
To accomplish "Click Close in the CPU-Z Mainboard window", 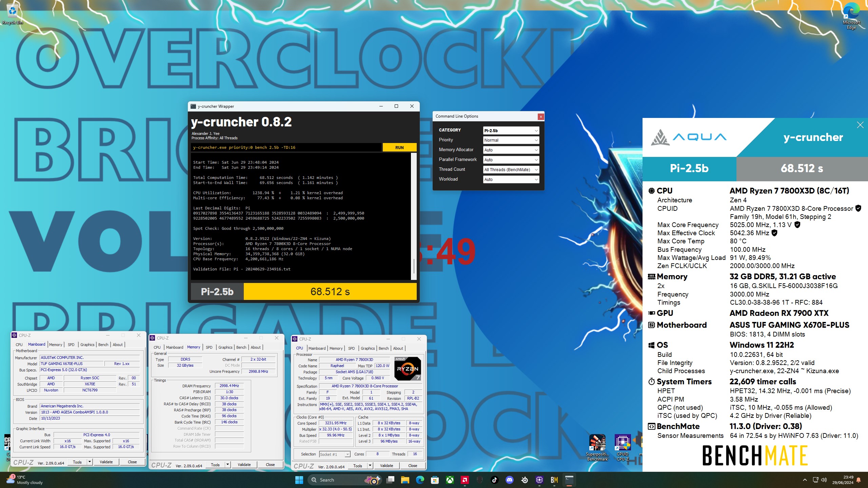I will pyautogui.click(x=132, y=462).
